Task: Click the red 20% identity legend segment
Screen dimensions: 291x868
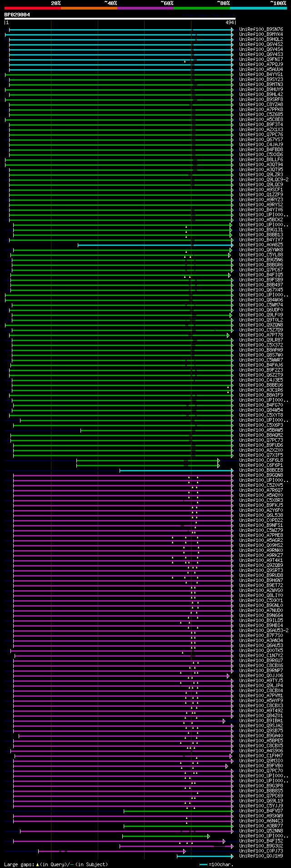Action: 32,8
